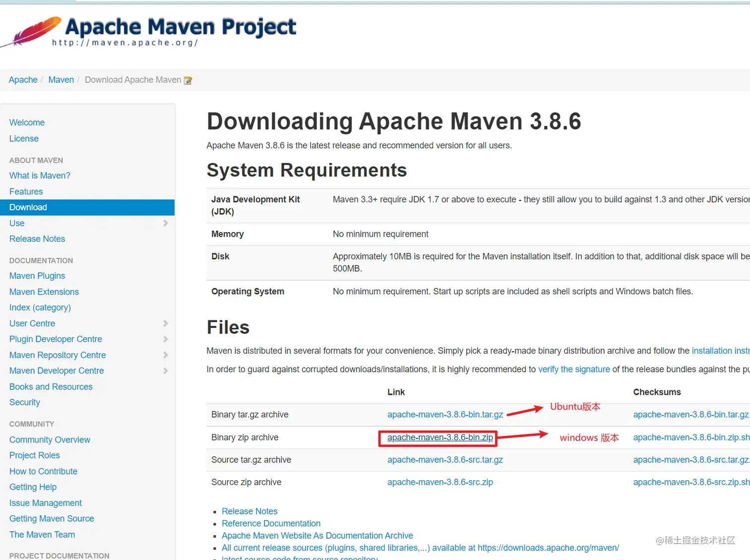Expand the Maven Developer Centre chevron
Screen dimensions: 750x560
coord(166,371)
